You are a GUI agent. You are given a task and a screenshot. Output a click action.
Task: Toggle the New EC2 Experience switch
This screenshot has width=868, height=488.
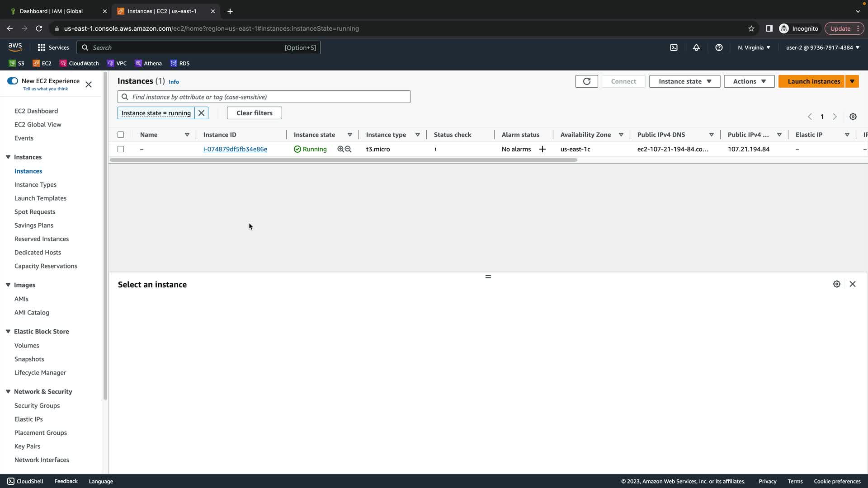click(x=13, y=81)
